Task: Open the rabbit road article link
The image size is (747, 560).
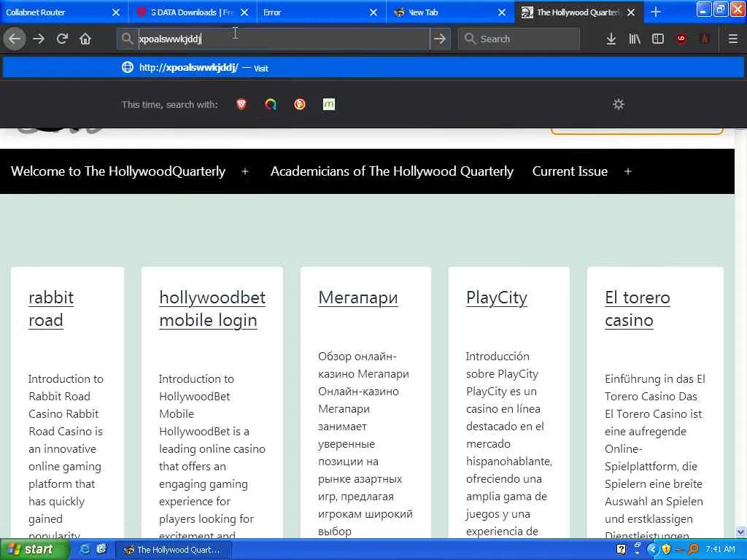Action: click(51, 308)
